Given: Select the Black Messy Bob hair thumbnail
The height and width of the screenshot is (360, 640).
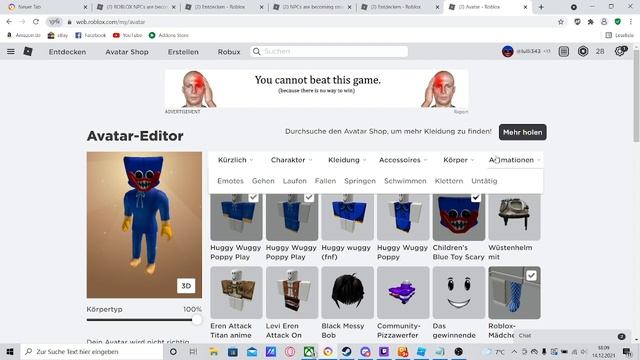Looking at the screenshot, I should 347,293.
